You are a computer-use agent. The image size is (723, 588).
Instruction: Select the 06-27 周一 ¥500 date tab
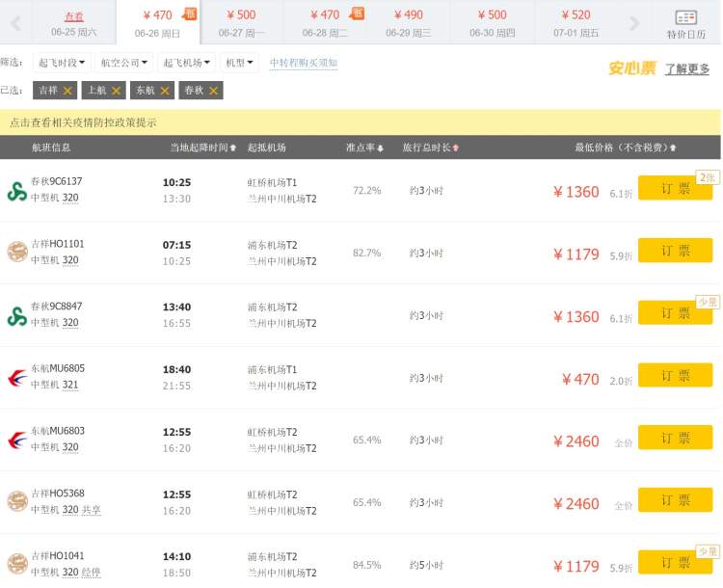241,23
